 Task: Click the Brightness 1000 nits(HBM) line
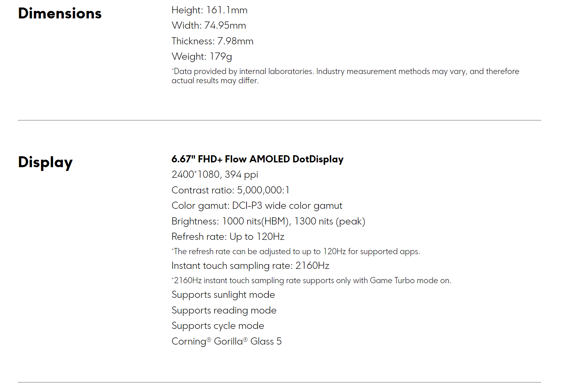(x=268, y=221)
